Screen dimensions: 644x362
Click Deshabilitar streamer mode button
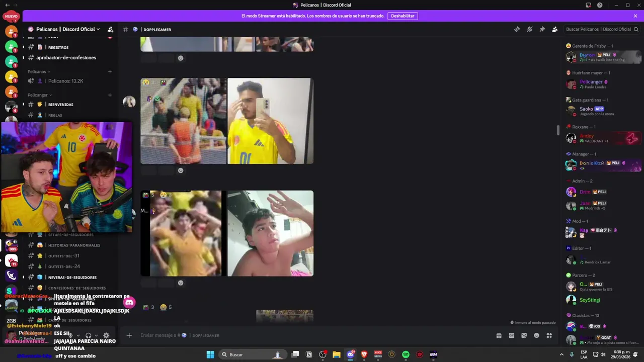[403, 16]
